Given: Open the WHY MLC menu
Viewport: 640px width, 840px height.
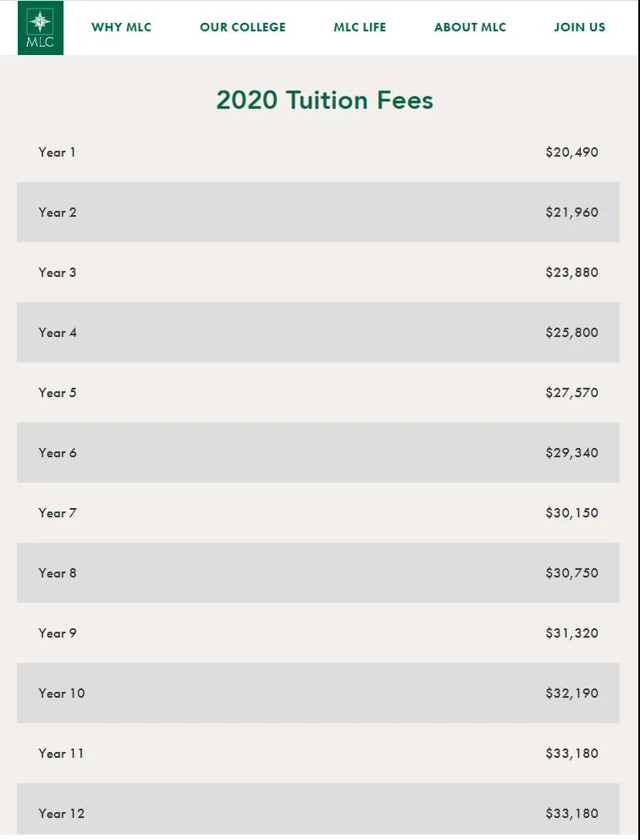Looking at the screenshot, I should [x=122, y=27].
